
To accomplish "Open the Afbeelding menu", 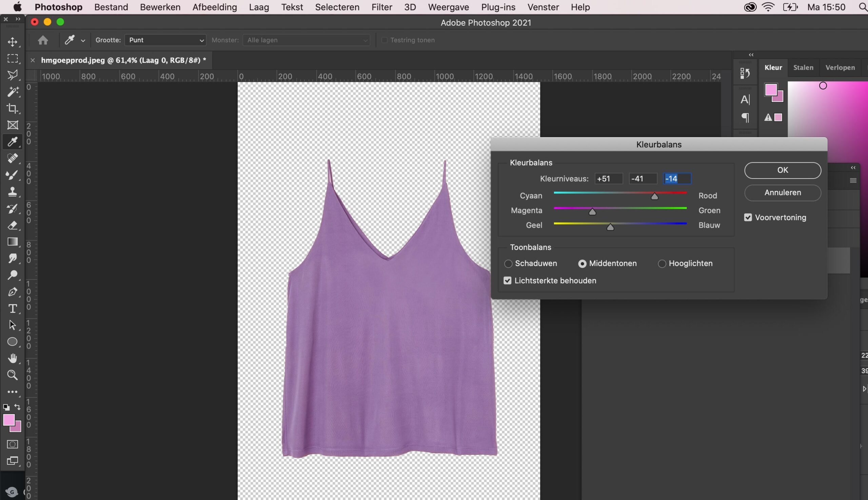I will click(215, 7).
